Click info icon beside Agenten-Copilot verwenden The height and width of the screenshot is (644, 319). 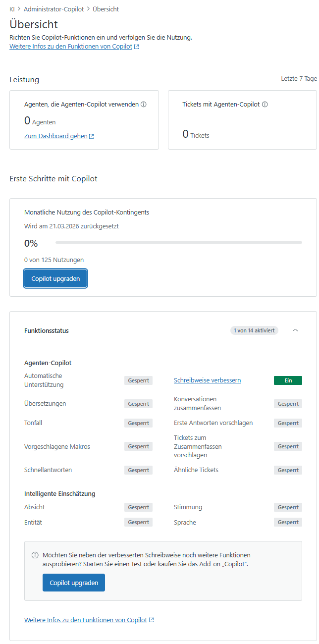tap(144, 105)
